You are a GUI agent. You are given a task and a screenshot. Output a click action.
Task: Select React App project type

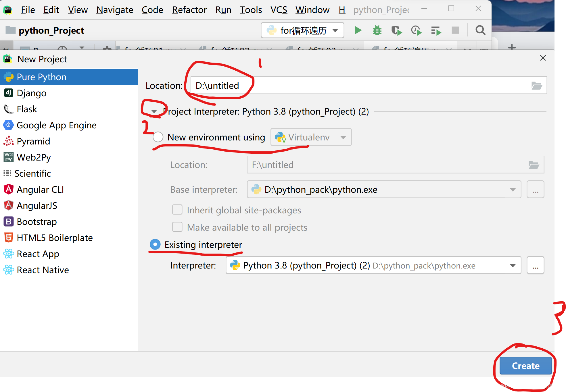tap(69, 254)
